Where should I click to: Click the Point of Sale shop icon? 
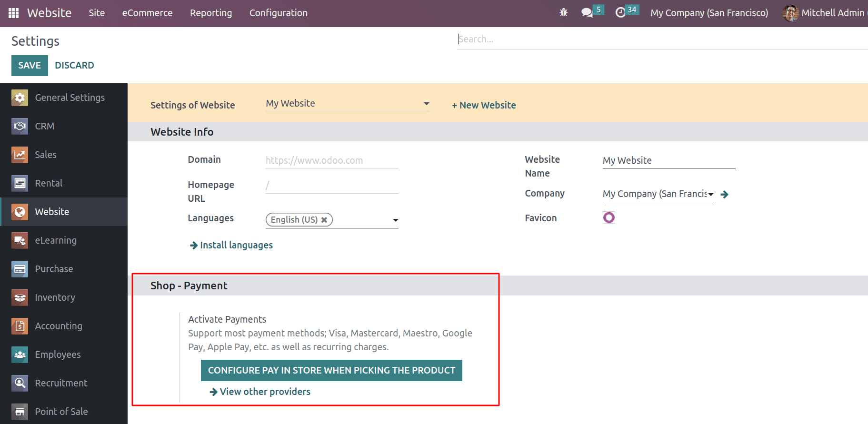(x=20, y=412)
